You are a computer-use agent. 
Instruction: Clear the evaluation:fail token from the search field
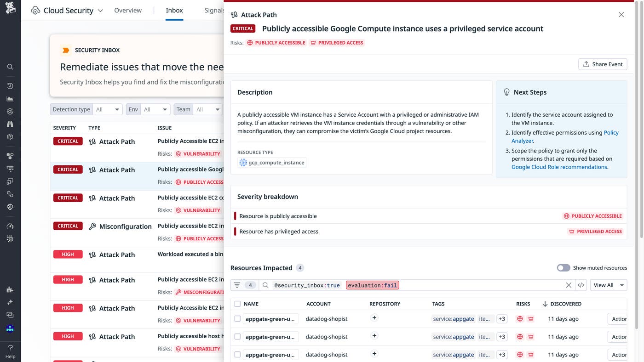[569, 285]
